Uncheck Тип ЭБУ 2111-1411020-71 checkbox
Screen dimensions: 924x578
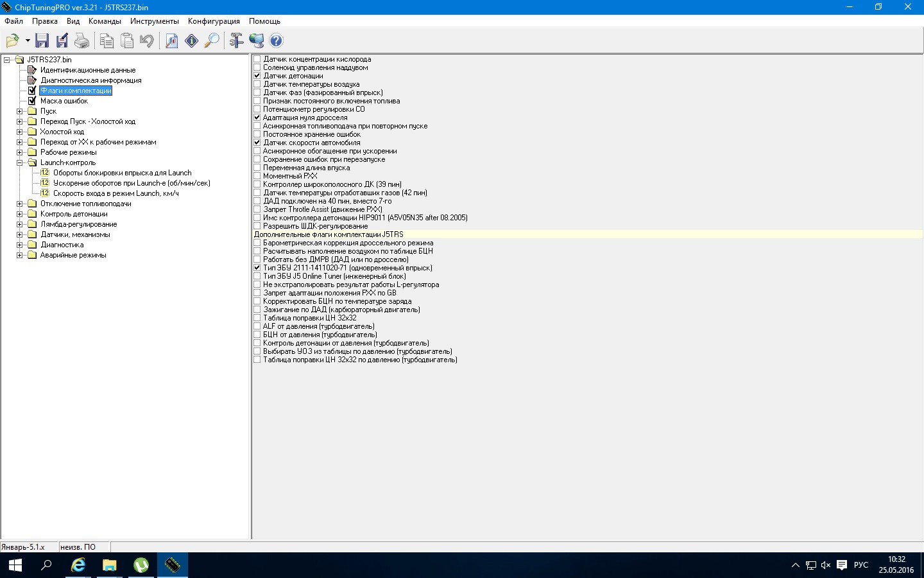[257, 268]
